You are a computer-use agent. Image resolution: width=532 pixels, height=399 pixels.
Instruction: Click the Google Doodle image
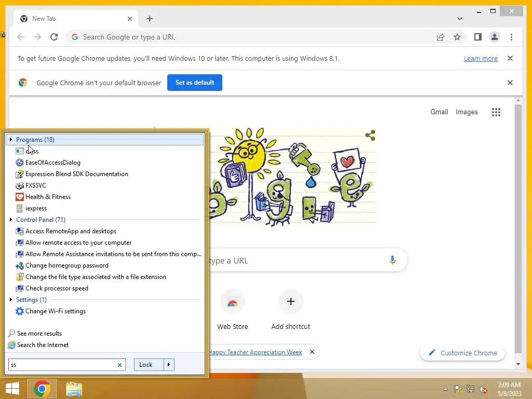[x=292, y=177]
